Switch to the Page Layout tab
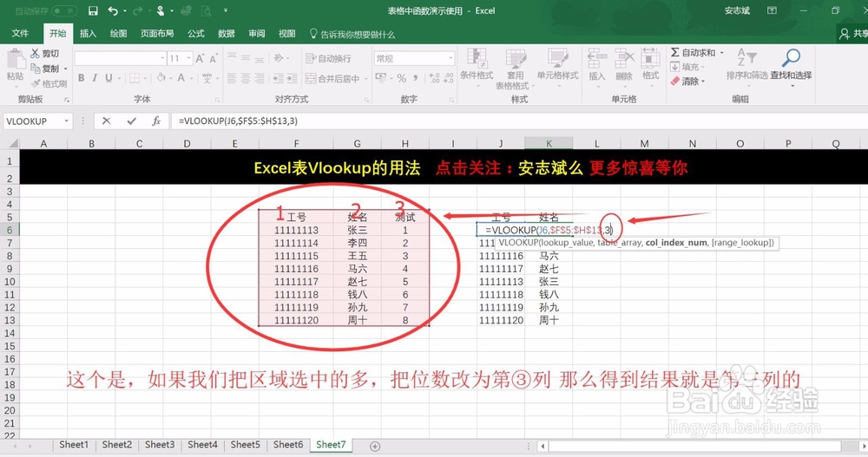Image resolution: width=868 pixels, height=457 pixels. pyautogui.click(x=156, y=34)
